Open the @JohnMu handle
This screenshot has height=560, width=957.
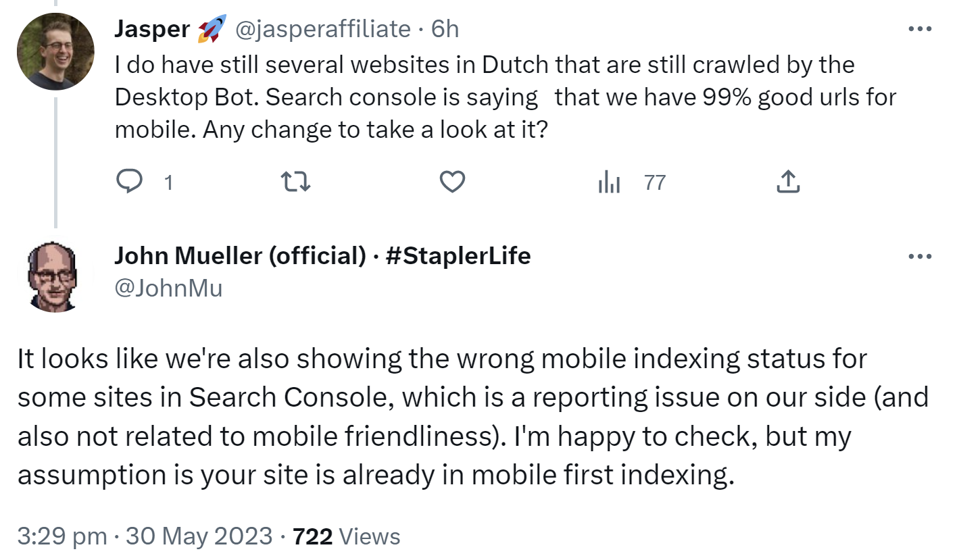pyautogui.click(x=170, y=287)
